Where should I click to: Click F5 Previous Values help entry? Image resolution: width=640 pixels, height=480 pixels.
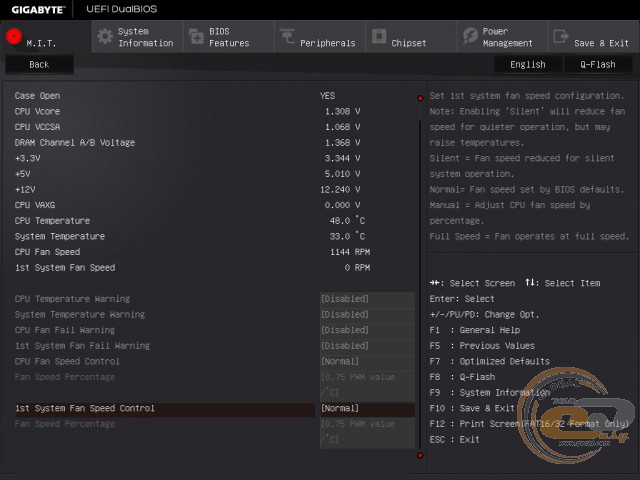tap(482, 346)
